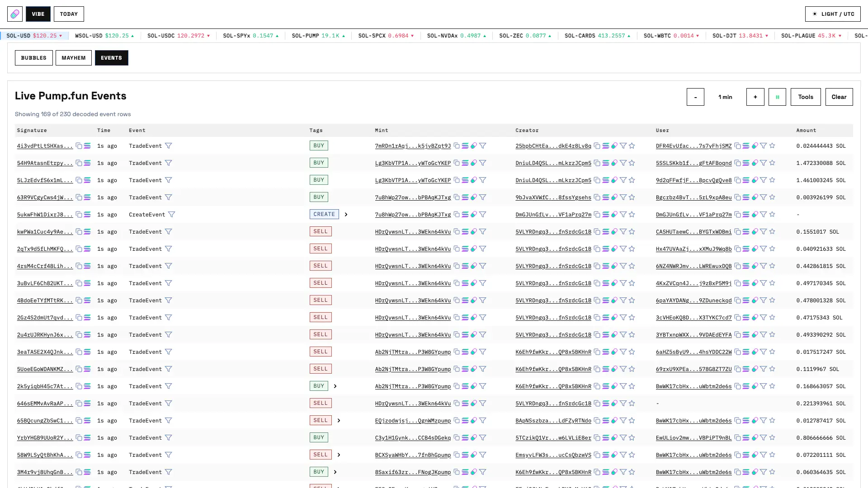Expand the CREATE event details chevron
This screenshot has height=488, width=868.
point(346,215)
